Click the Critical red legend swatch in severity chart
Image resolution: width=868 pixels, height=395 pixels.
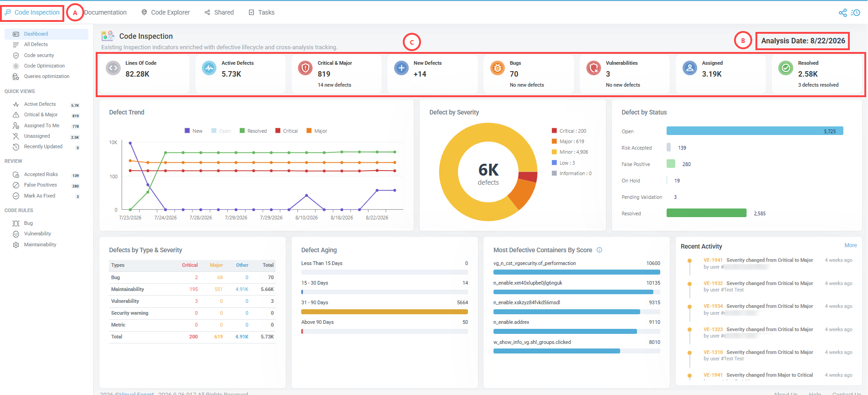pos(554,131)
